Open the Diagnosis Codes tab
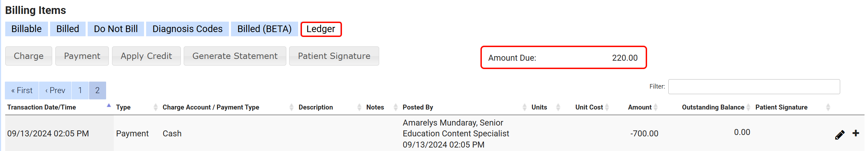 tap(187, 29)
